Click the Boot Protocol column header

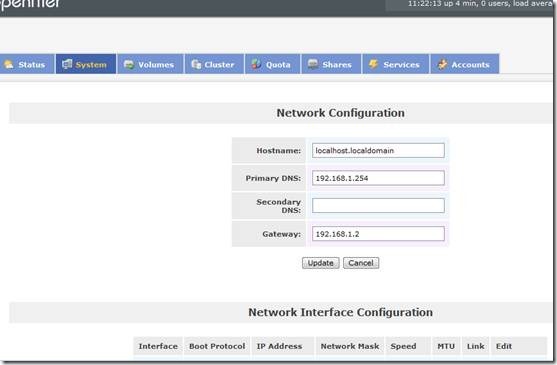[217, 346]
